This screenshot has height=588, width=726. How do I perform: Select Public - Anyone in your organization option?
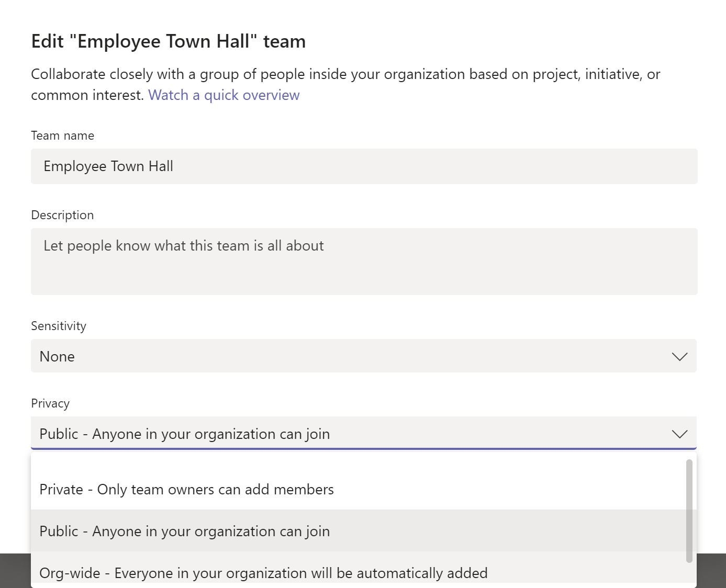coord(359,530)
